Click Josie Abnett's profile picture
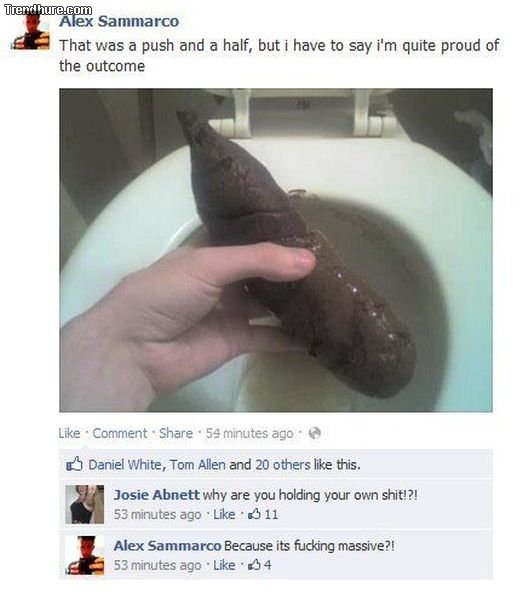Image resolution: width=523 pixels, height=600 pixels. [x=85, y=504]
